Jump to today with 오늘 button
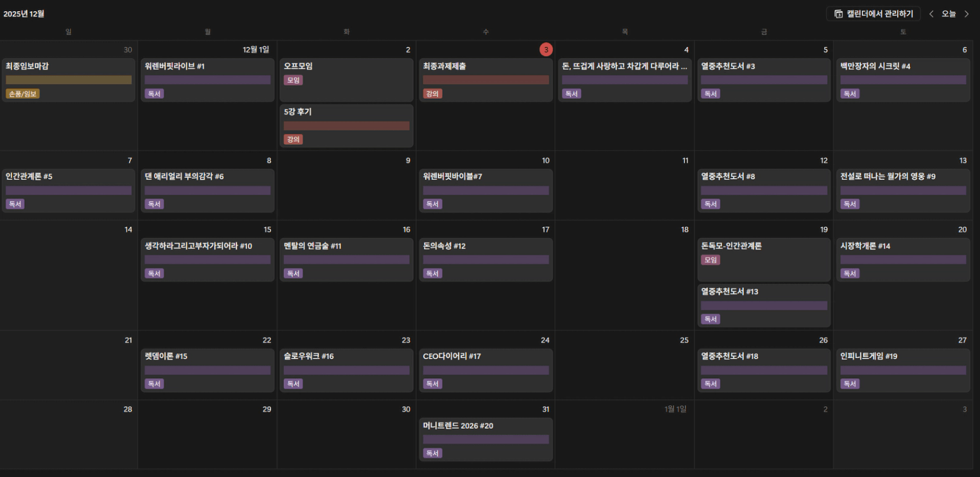The width and height of the screenshot is (980, 477). pos(949,14)
